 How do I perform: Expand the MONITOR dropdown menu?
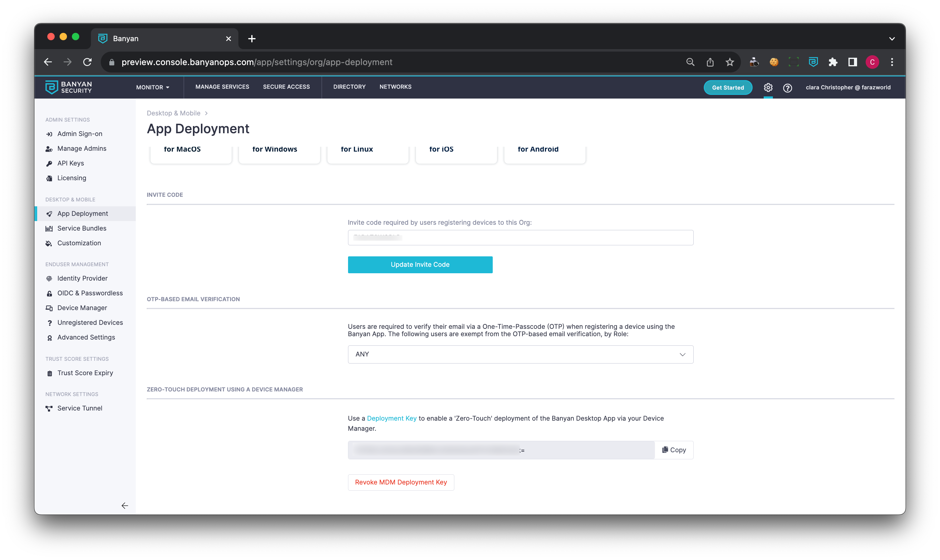pos(152,87)
